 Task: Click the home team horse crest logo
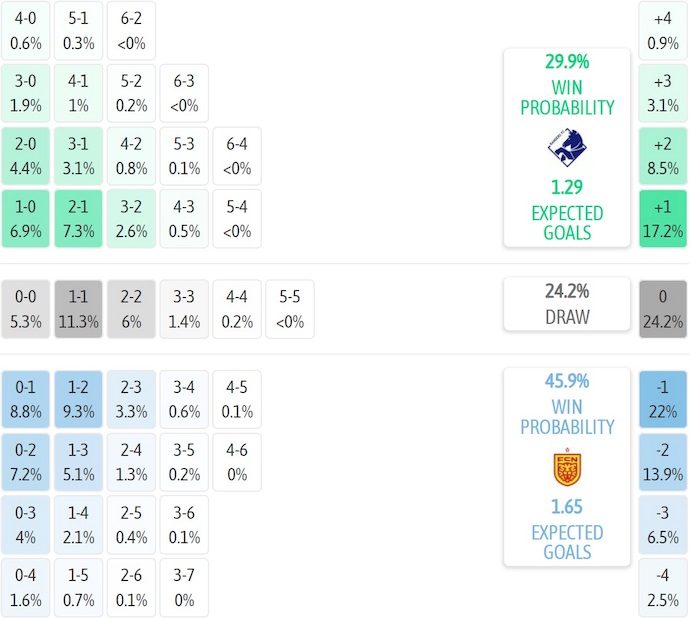click(567, 147)
